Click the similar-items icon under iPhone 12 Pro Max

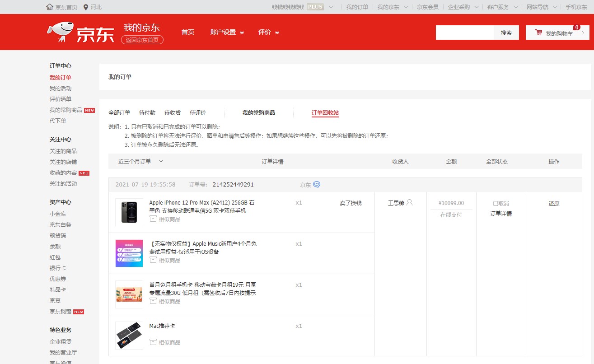(x=153, y=219)
